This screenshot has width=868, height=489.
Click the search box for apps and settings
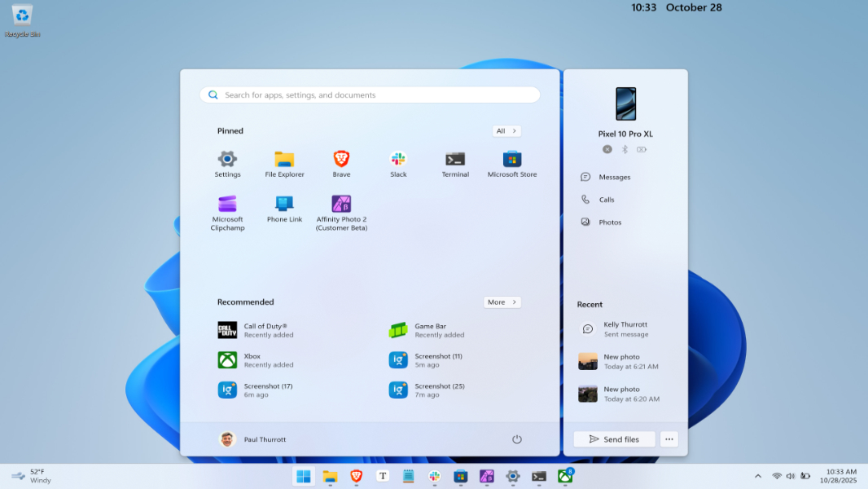(x=370, y=95)
